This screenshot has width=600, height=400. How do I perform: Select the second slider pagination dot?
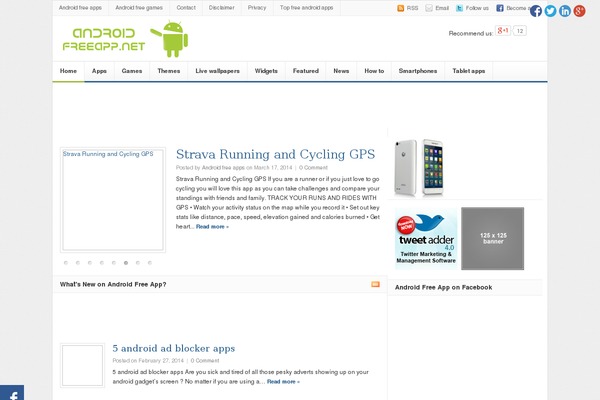[78, 263]
